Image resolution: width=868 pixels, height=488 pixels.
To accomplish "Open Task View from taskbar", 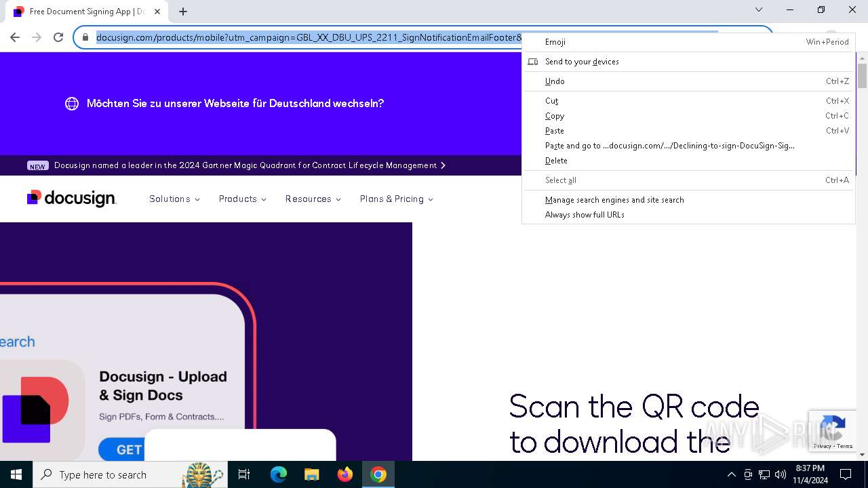I will (244, 474).
